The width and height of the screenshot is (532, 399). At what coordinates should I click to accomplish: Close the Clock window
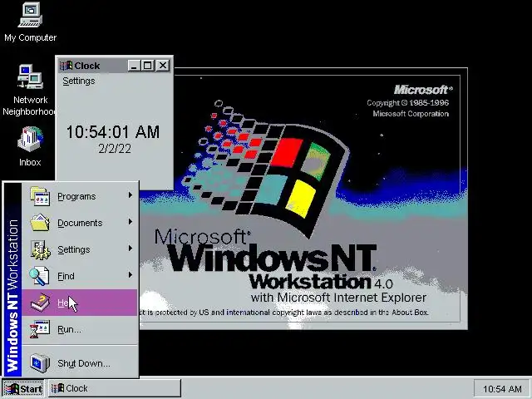[163, 66]
